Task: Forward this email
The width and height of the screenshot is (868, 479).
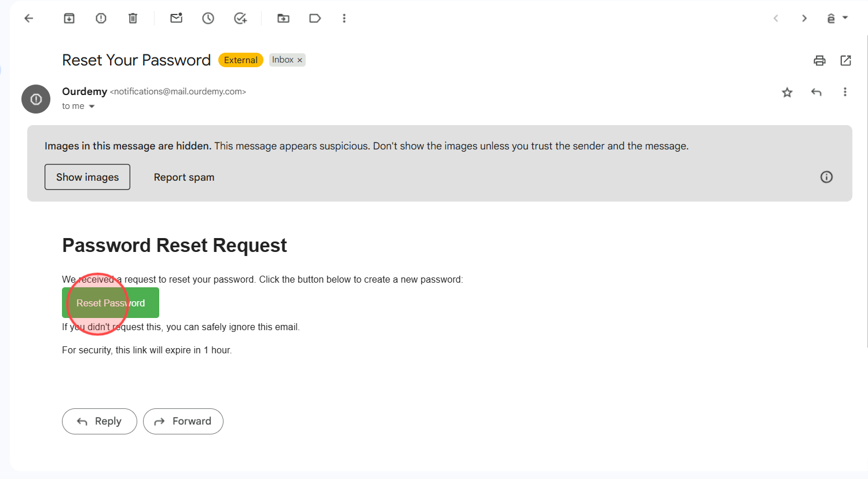Action: coord(183,421)
